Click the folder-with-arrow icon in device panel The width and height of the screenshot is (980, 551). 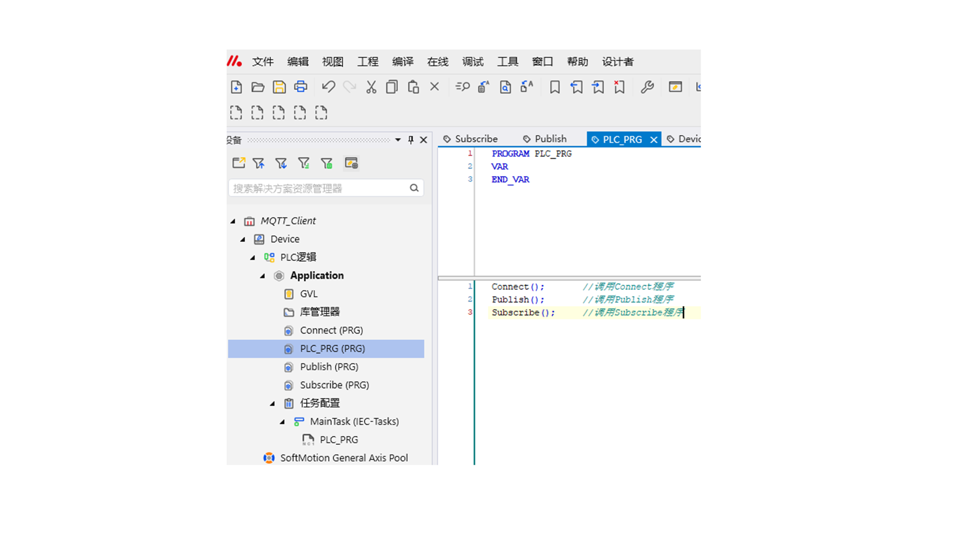(x=238, y=163)
